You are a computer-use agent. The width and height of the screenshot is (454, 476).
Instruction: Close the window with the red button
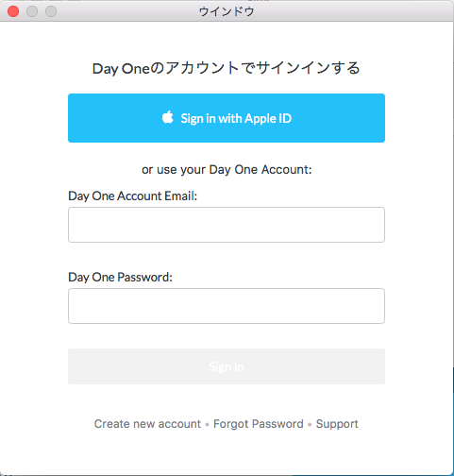tap(13, 11)
